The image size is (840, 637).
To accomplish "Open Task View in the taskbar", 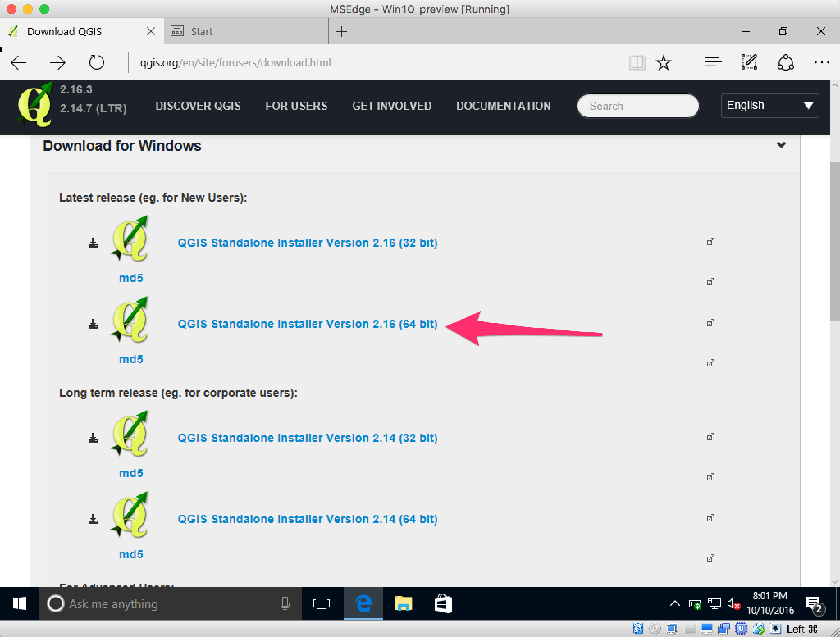I will (x=321, y=603).
